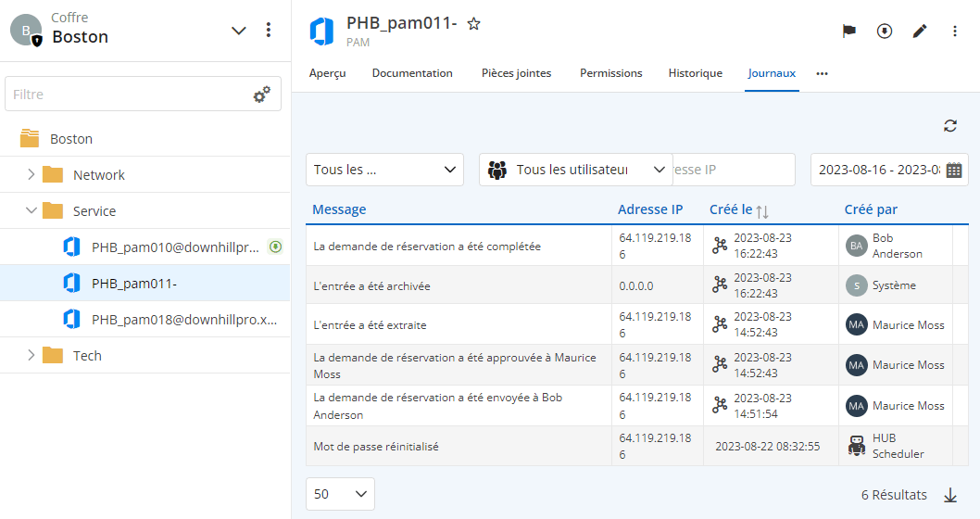Open the entry's vertical dots menu
The image size is (980, 519).
(x=954, y=31)
